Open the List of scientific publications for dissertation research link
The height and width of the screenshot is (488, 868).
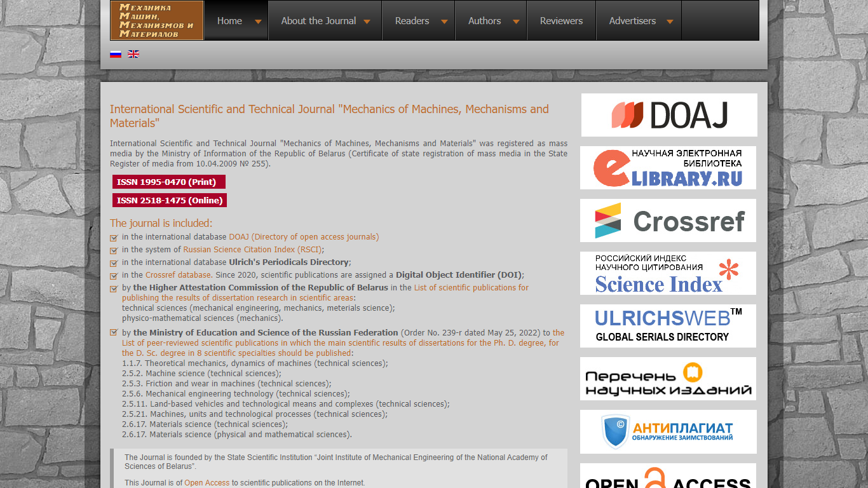click(325, 293)
